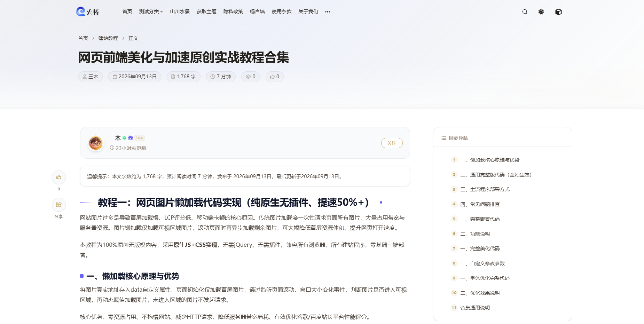The height and width of the screenshot is (324, 644).
Task: Click the eye views count badge
Action: (251, 77)
